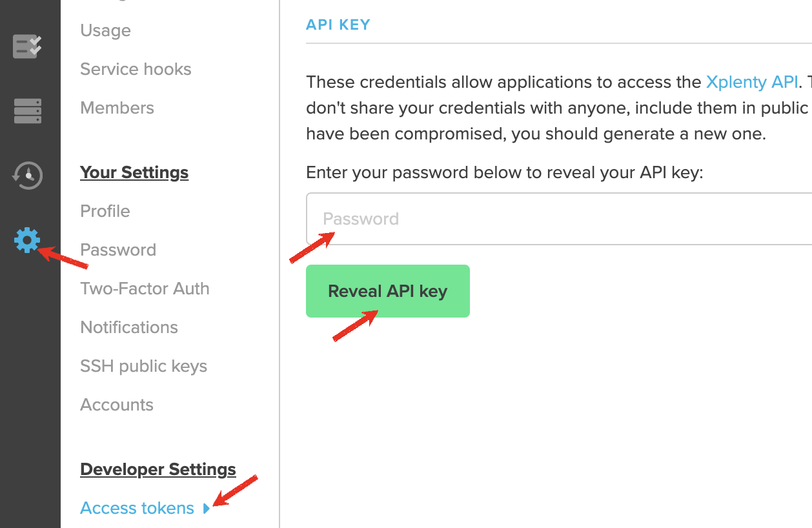Click the Developer Settings heading
This screenshot has width=812, height=528.
[158, 469]
